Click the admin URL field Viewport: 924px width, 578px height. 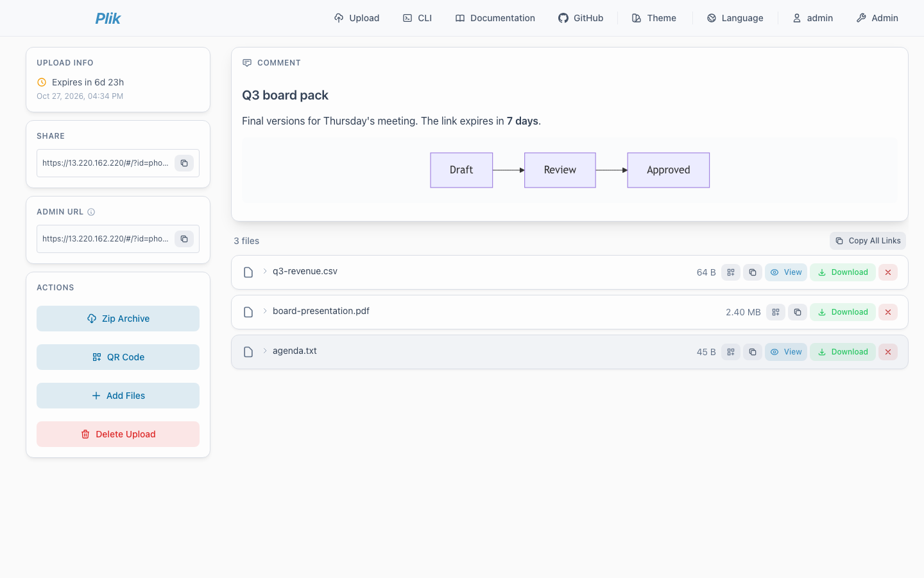pos(106,239)
